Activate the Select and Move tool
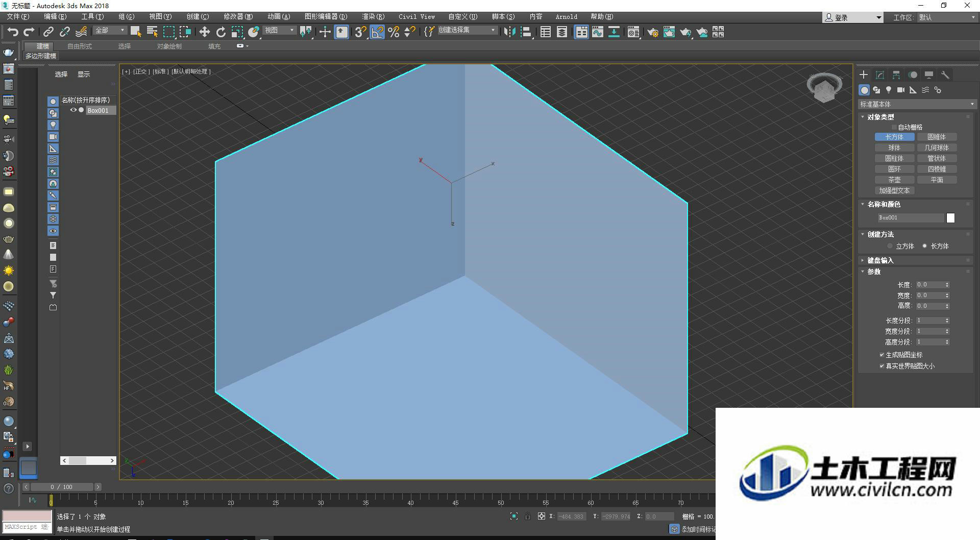 pos(204,32)
